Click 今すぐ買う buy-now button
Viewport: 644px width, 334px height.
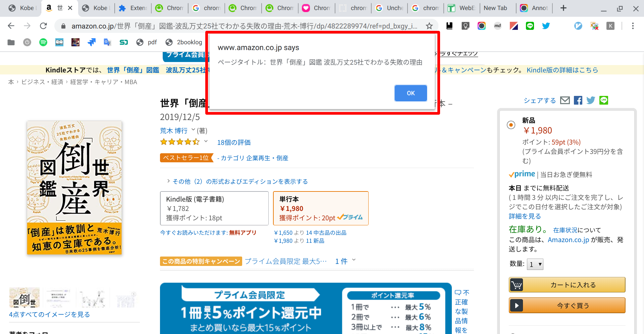[x=567, y=305]
